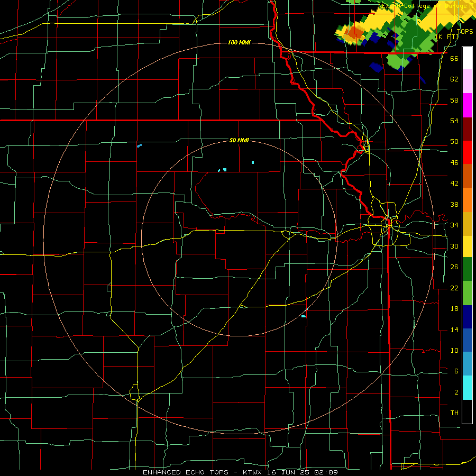The image size is (476, 476).
Task: Select the 34 scale label
Action: click(x=454, y=225)
